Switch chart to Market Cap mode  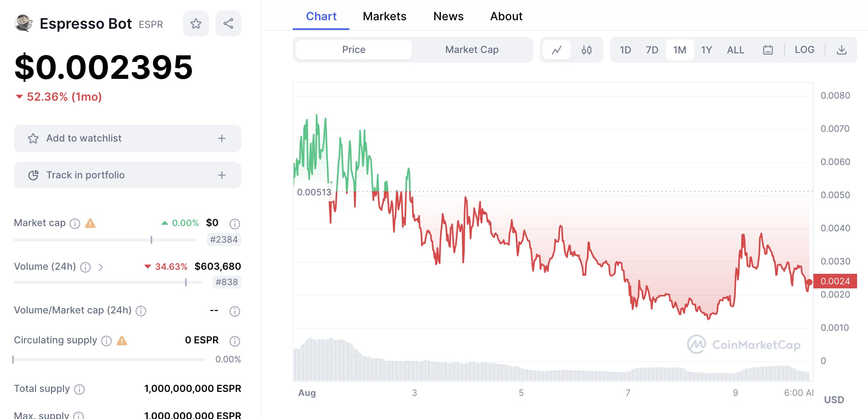472,50
